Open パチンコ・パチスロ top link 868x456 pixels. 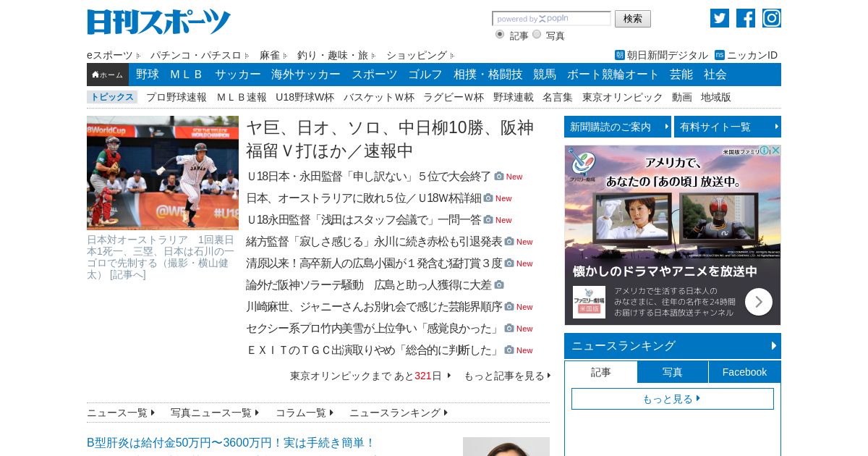(195, 55)
